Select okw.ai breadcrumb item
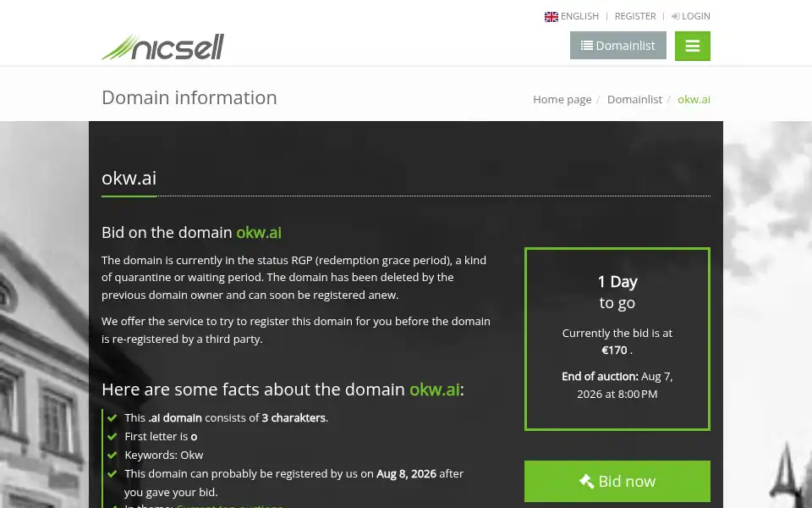 (694, 99)
